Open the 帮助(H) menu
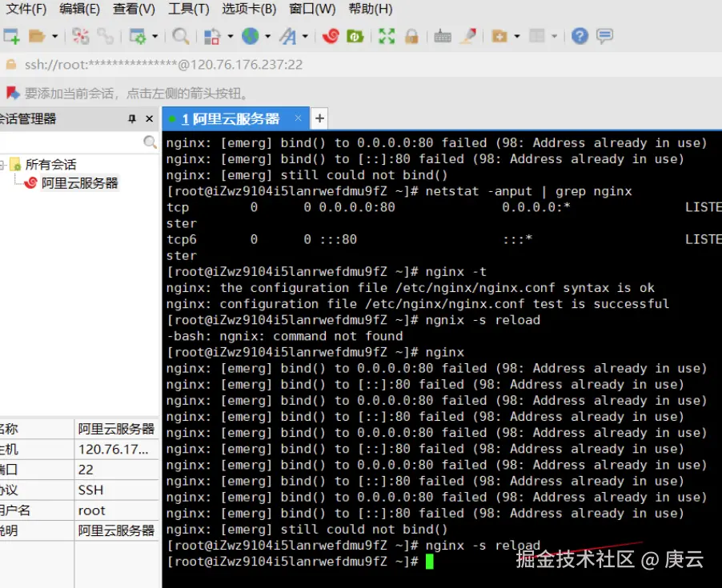This screenshot has width=722, height=588. coord(371,9)
